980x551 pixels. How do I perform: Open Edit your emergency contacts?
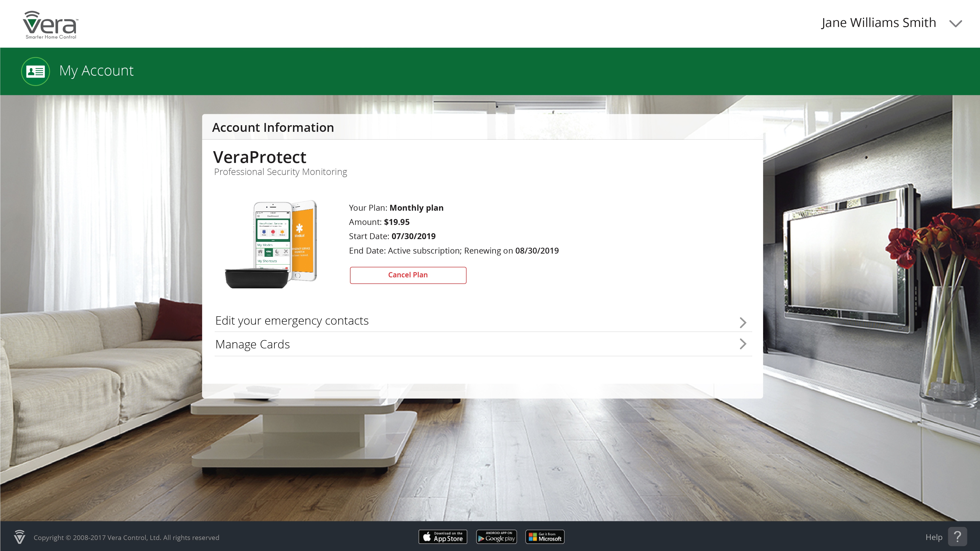483,321
